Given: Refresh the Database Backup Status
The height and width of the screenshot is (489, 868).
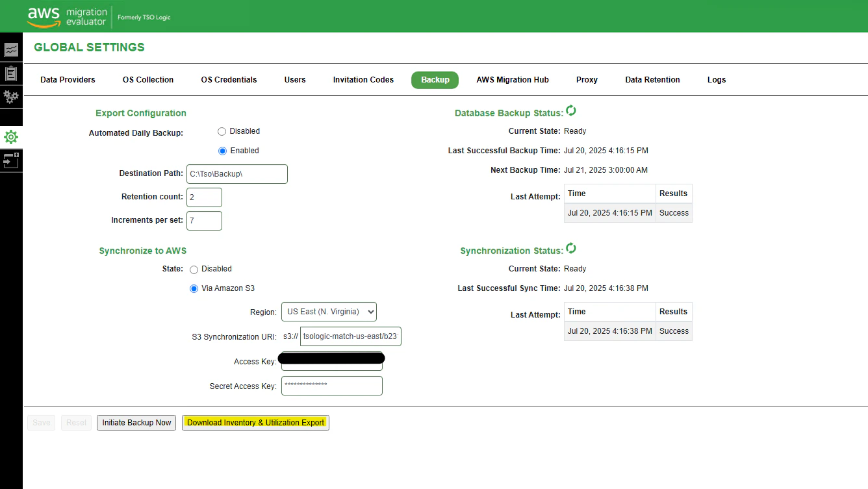Looking at the screenshot, I should pyautogui.click(x=571, y=111).
